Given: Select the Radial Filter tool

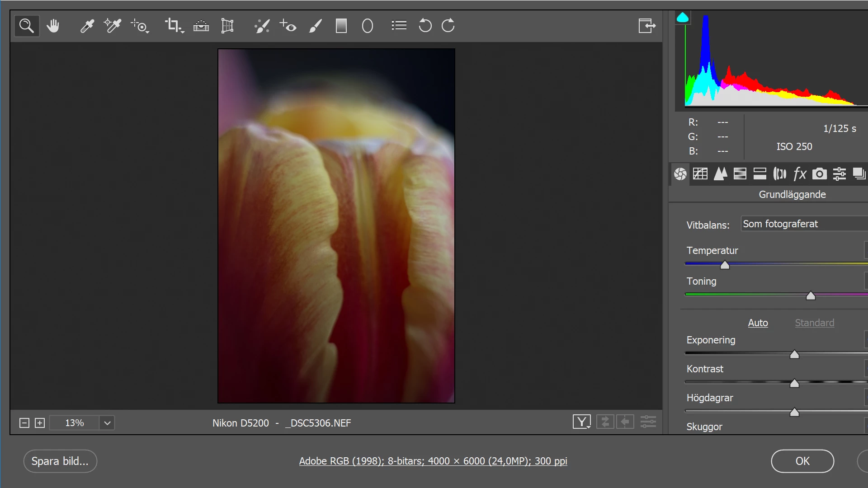Looking at the screenshot, I should click(x=368, y=26).
